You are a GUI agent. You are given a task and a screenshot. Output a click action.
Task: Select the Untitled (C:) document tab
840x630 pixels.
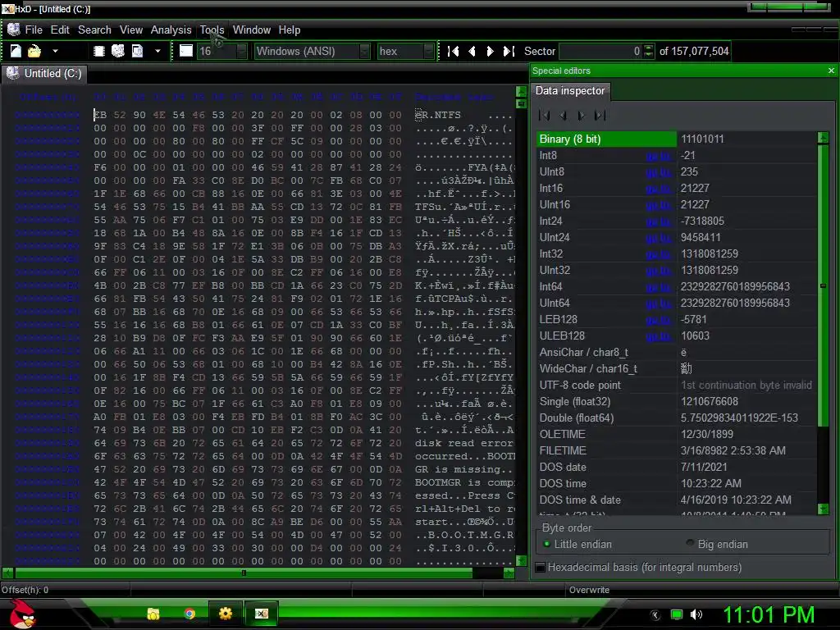[x=44, y=73]
